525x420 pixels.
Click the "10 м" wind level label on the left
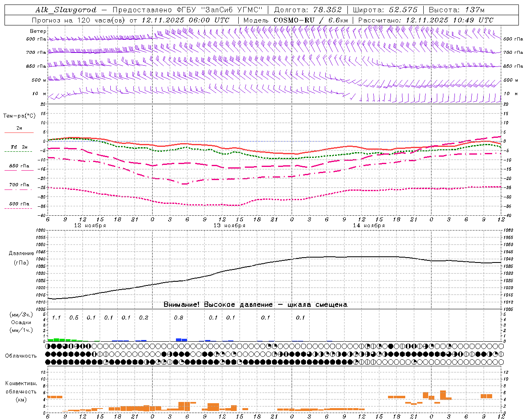(x=39, y=94)
